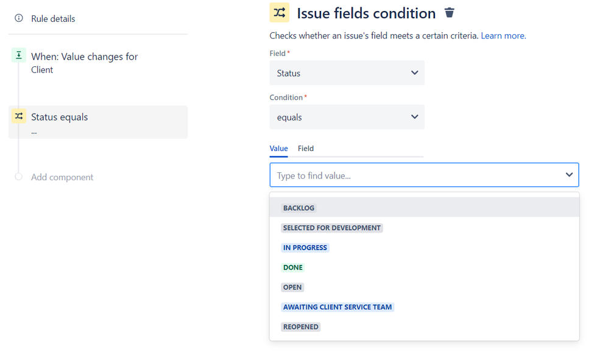The image size is (608, 364).
Task: Click the Add component circle marker
Action: pos(19,177)
